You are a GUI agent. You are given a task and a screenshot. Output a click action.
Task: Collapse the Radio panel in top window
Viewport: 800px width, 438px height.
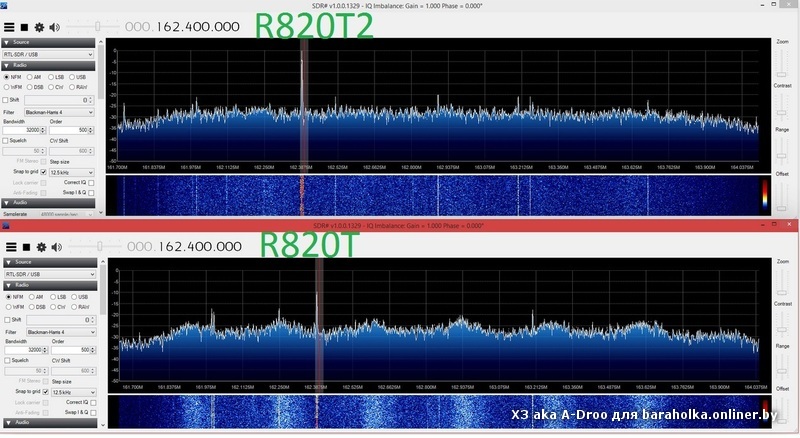[x=49, y=65]
